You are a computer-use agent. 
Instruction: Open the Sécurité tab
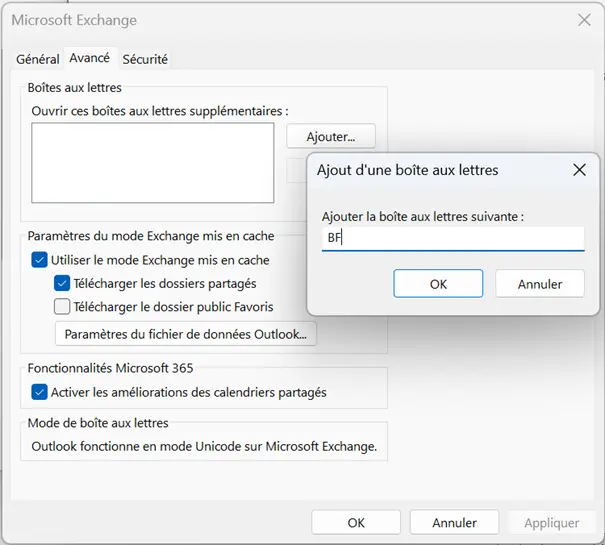coord(145,59)
